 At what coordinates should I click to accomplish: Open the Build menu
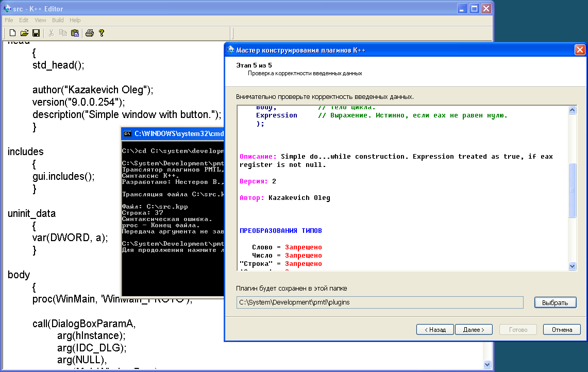pos(58,20)
